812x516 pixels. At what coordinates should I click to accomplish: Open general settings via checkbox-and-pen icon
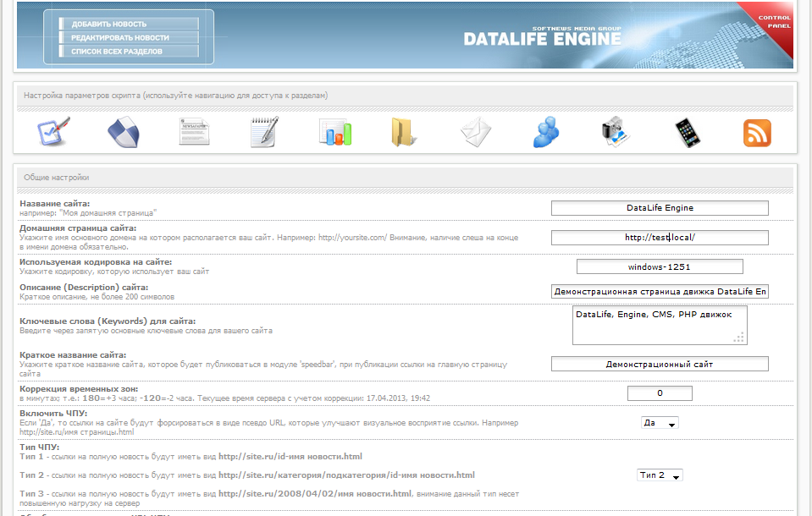54,132
